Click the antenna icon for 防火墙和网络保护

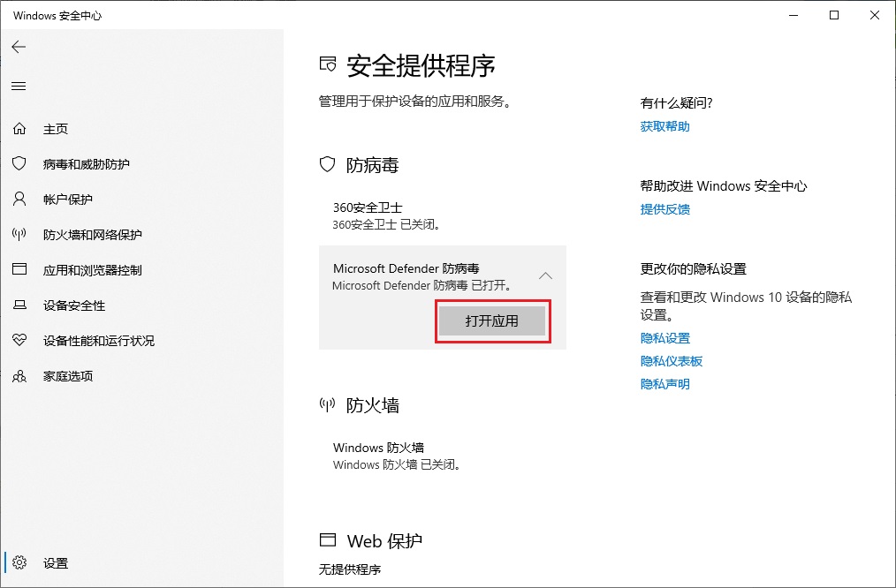(x=19, y=234)
